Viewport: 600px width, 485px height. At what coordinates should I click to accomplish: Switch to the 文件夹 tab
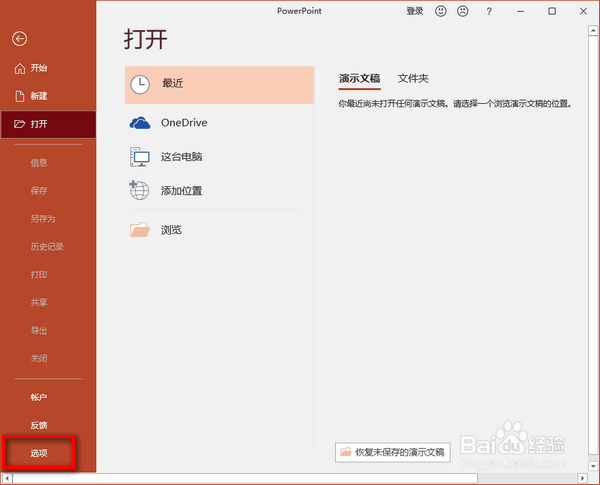click(413, 79)
